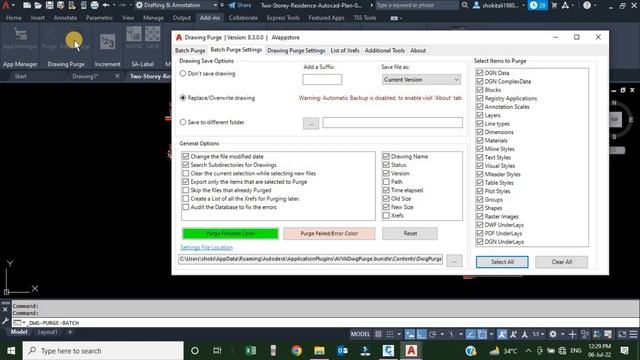640x360 pixels.
Task: Uncheck DGN Data in purge items
Action: (x=480, y=73)
